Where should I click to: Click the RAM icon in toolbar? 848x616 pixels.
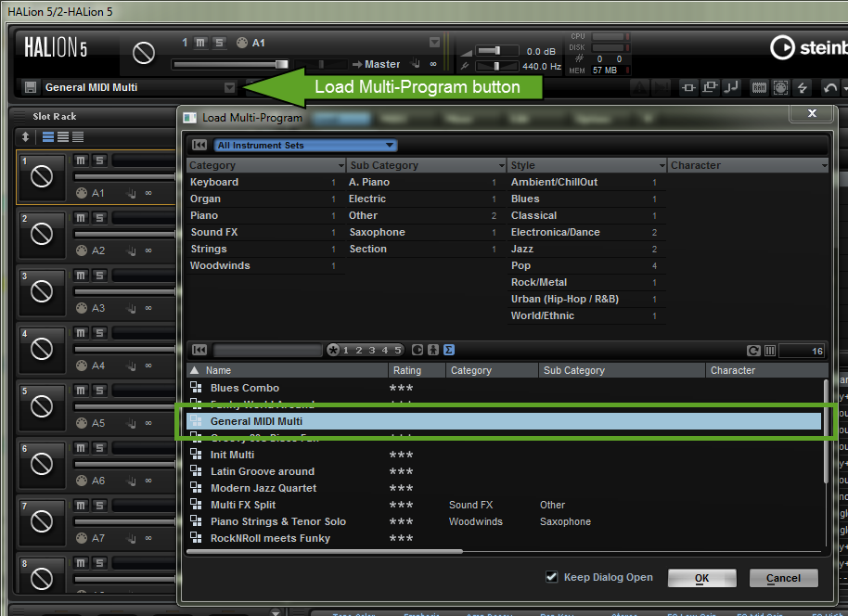(759, 87)
